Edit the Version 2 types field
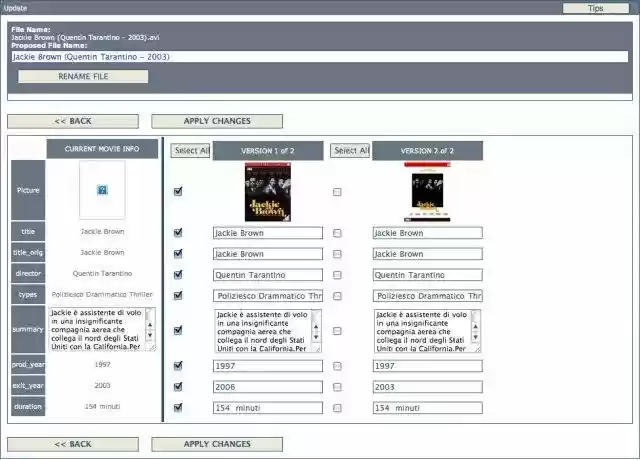 tap(427, 296)
